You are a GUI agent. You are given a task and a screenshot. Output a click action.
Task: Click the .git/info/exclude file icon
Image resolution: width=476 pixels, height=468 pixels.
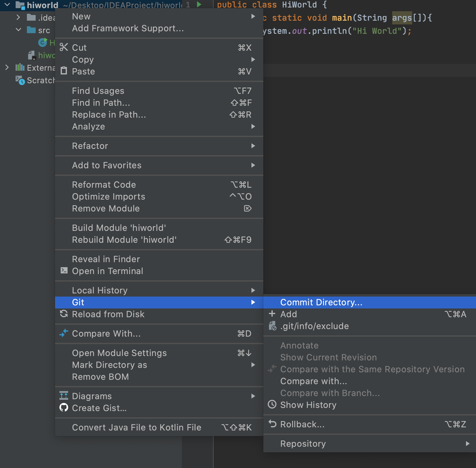(x=272, y=326)
